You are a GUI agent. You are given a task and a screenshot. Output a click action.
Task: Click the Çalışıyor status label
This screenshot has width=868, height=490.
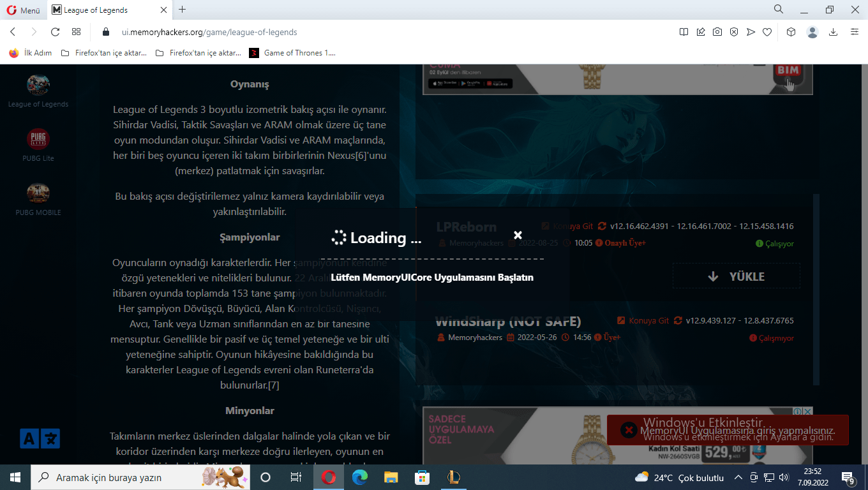tap(775, 244)
